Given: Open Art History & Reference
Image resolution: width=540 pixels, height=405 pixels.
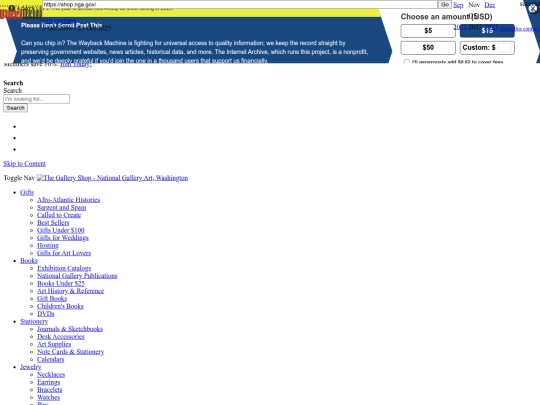Looking at the screenshot, I should tap(71, 291).
